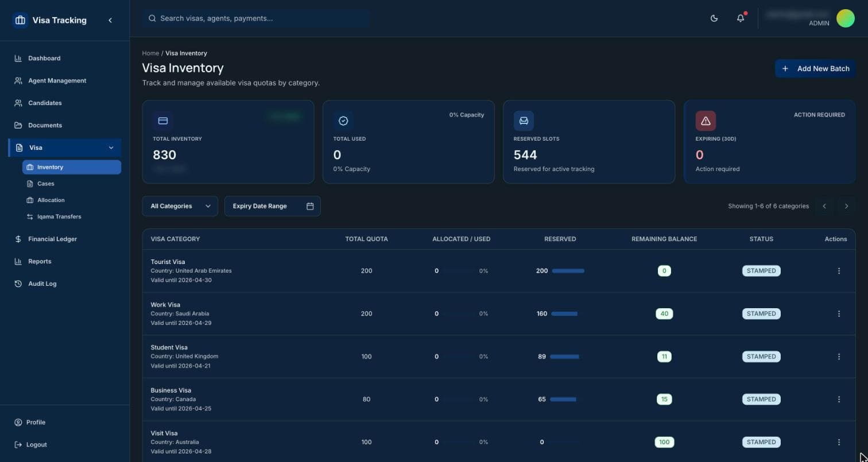Go to the previous page of categories
This screenshot has width=868, height=462.
[x=824, y=206]
